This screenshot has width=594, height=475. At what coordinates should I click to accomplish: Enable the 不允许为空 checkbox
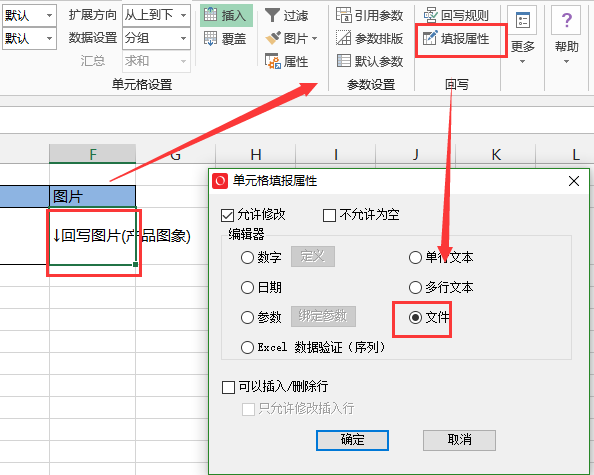coord(329,216)
